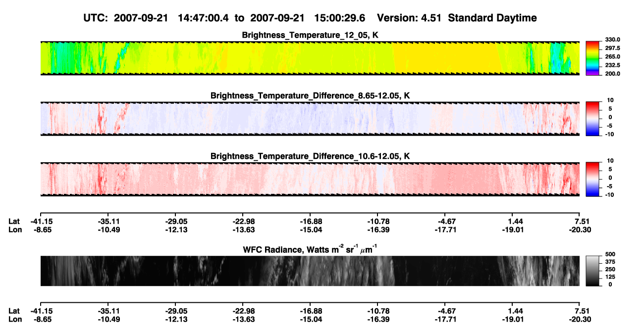Click the 330.0 colorbar label
This screenshot has height=330, width=644.
(x=613, y=40)
